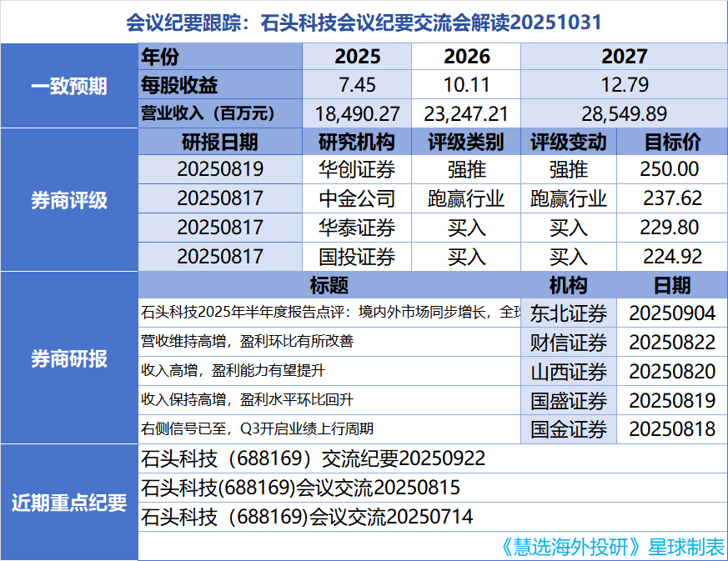Select the '华泰证券' institution cell
The width and height of the screenshot is (728, 561).
coord(357,228)
